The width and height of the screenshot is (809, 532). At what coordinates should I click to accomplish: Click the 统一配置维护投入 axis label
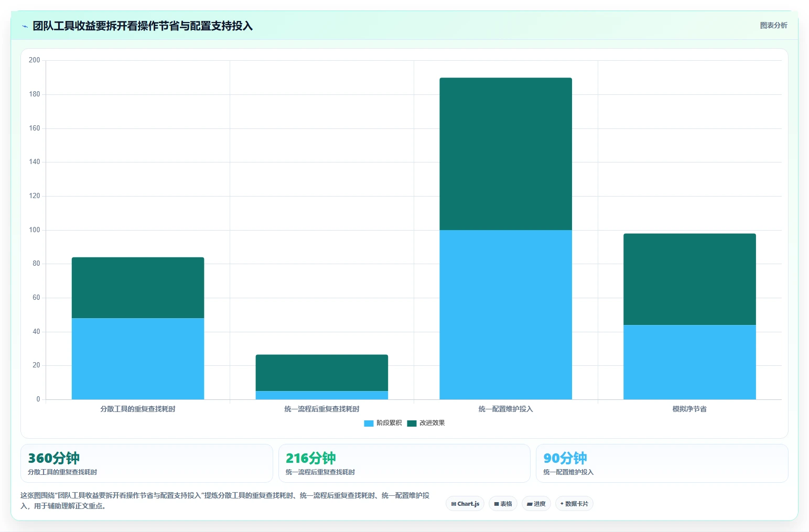506,409
